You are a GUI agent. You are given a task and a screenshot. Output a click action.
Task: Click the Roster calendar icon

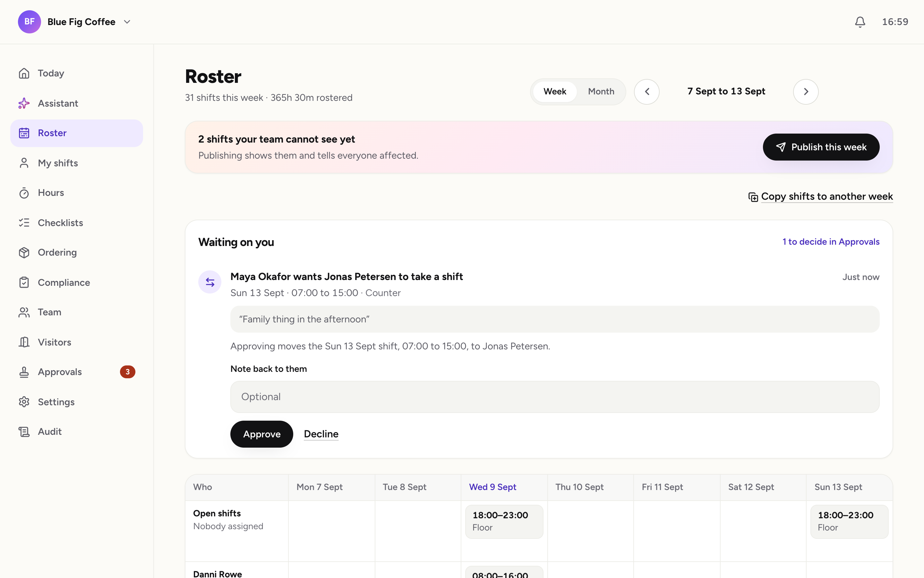(24, 133)
